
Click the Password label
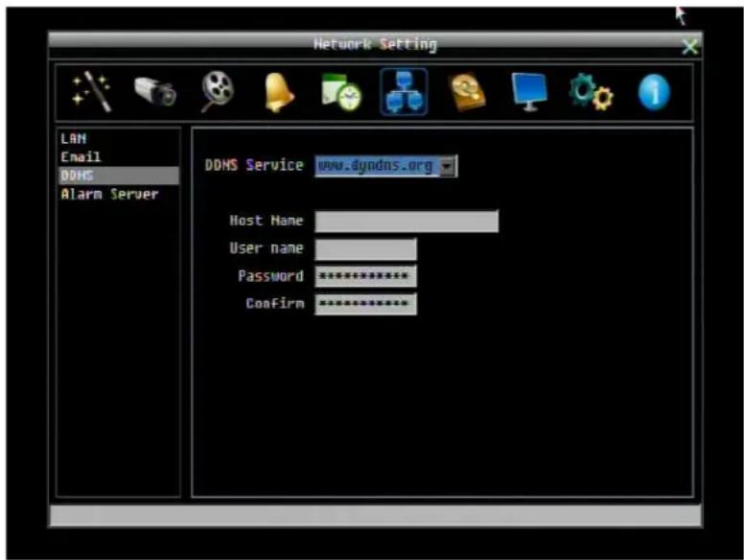pyautogui.click(x=270, y=276)
